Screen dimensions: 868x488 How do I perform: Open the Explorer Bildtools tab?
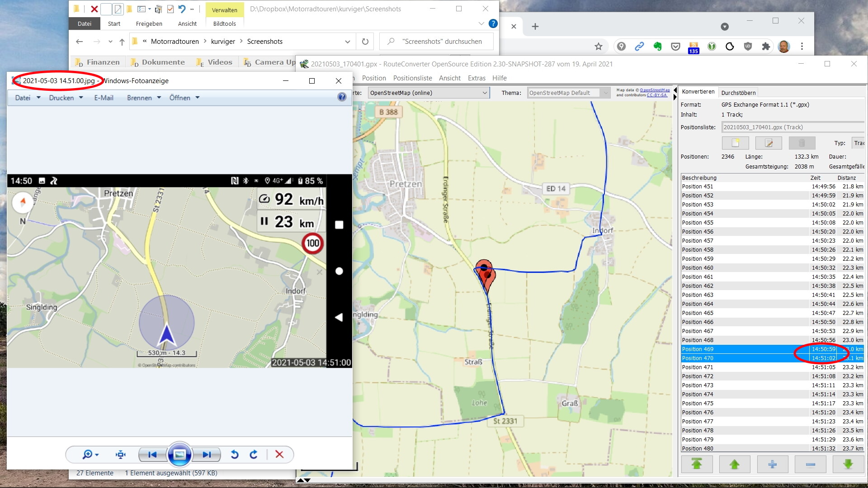point(224,23)
